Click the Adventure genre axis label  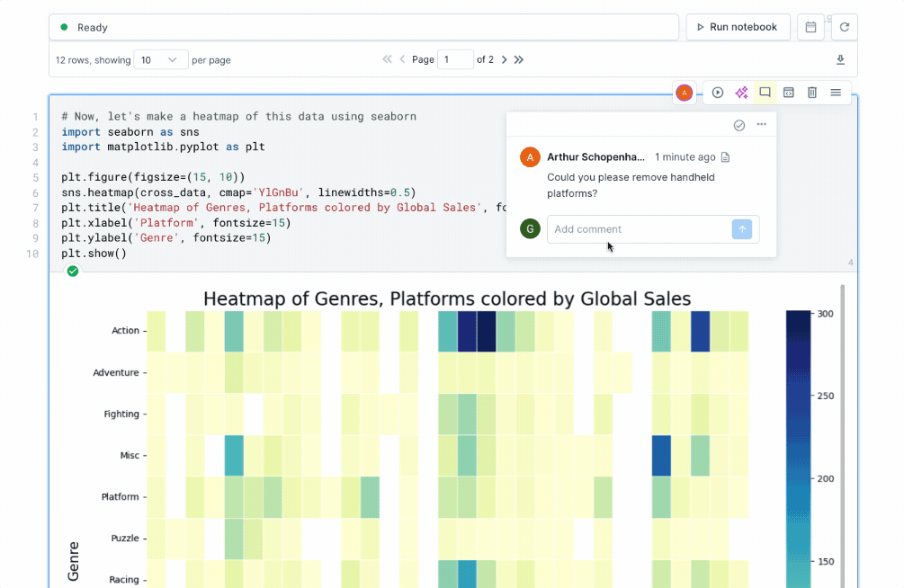click(116, 372)
